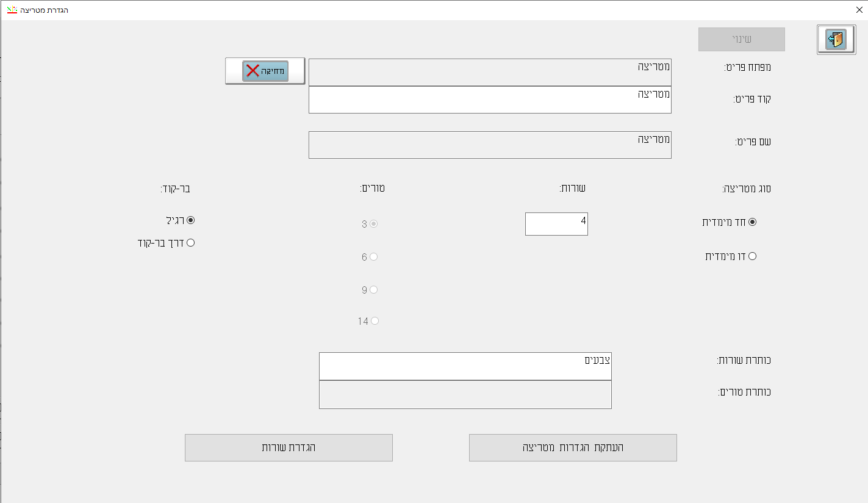
Task: Click the כותרת שורות field containing צבעים
Action: 465,366
